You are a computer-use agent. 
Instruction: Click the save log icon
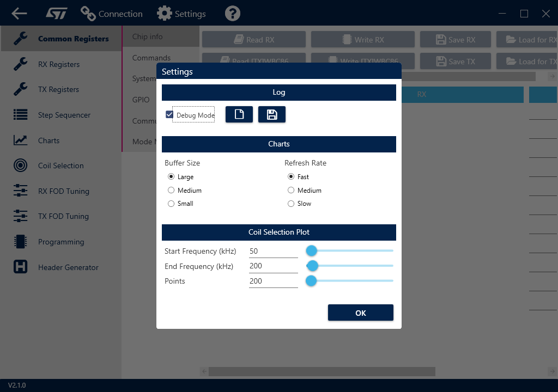(x=271, y=114)
